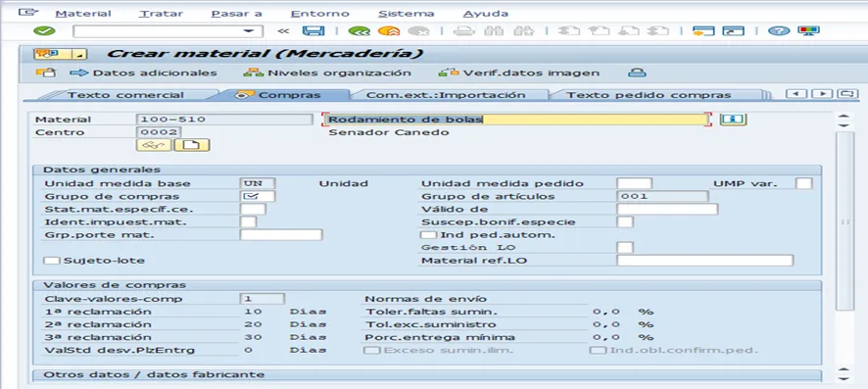
Task: Switch to the Com.ext.:Importación tab
Action: (446, 95)
